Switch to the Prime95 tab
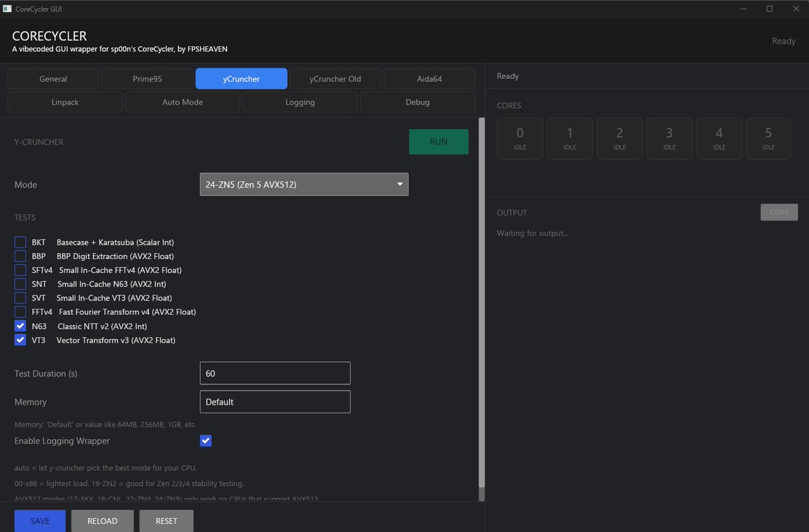The height and width of the screenshot is (532, 809). tap(147, 79)
